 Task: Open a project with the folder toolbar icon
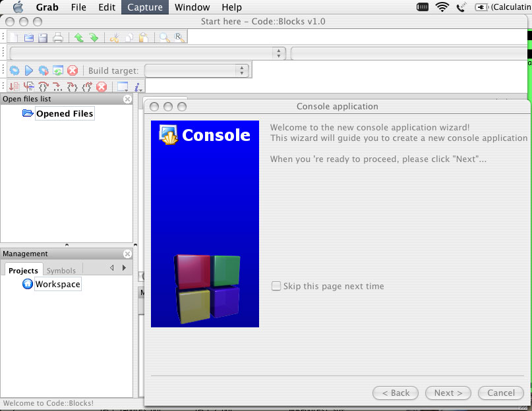pyautogui.click(x=28, y=38)
